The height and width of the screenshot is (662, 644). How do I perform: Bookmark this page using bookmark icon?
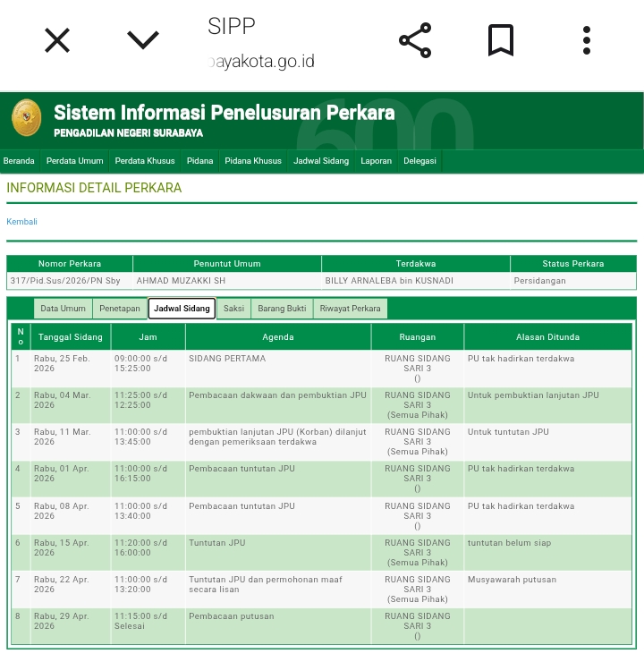[x=500, y=41]
